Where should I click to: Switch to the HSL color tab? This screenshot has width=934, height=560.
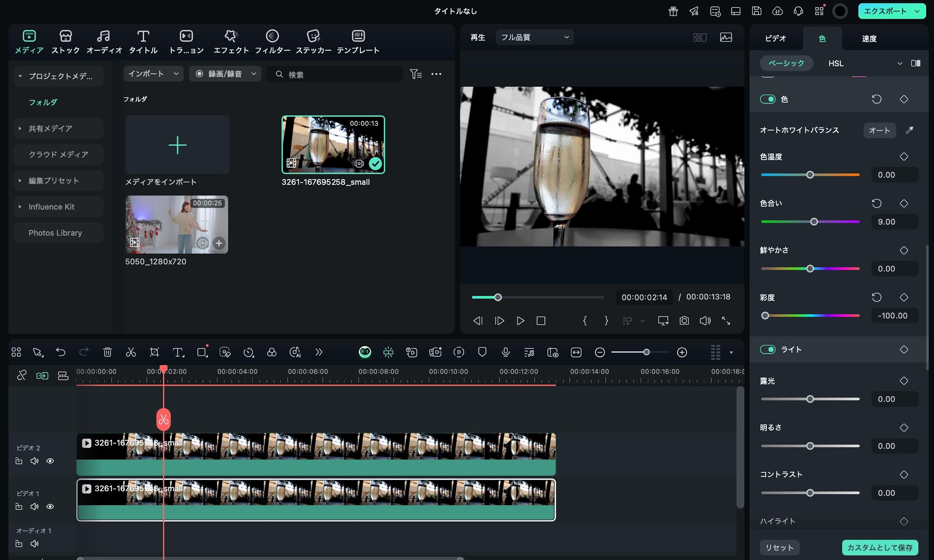coord(836,64)
